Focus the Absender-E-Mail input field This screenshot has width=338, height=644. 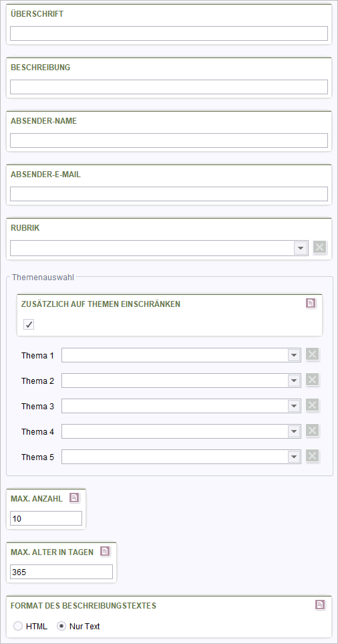coord(169,194)
